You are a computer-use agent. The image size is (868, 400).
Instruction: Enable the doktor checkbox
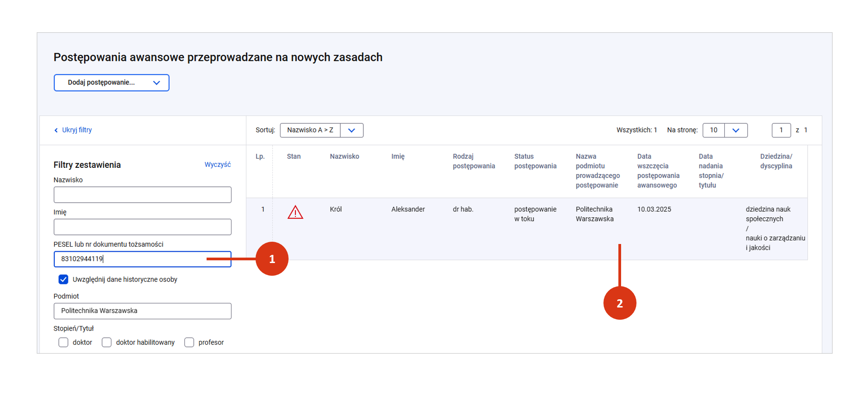[x=63, y=342]
